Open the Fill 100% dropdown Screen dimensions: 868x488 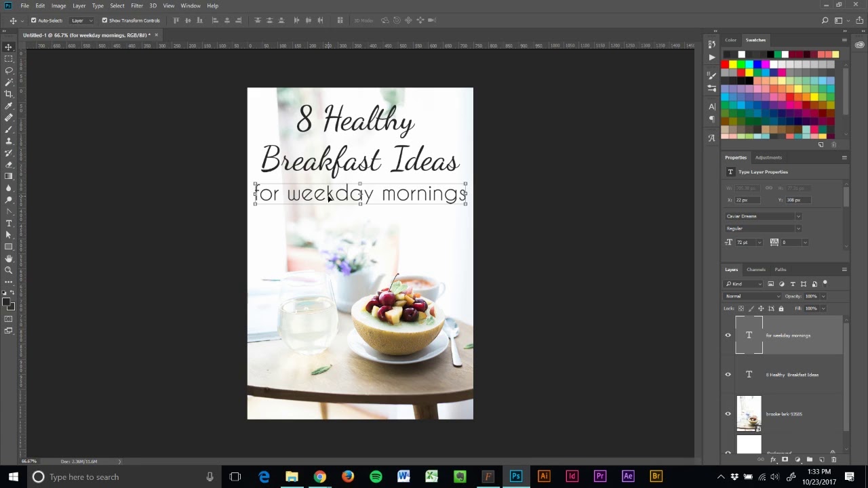pos(823,308)
